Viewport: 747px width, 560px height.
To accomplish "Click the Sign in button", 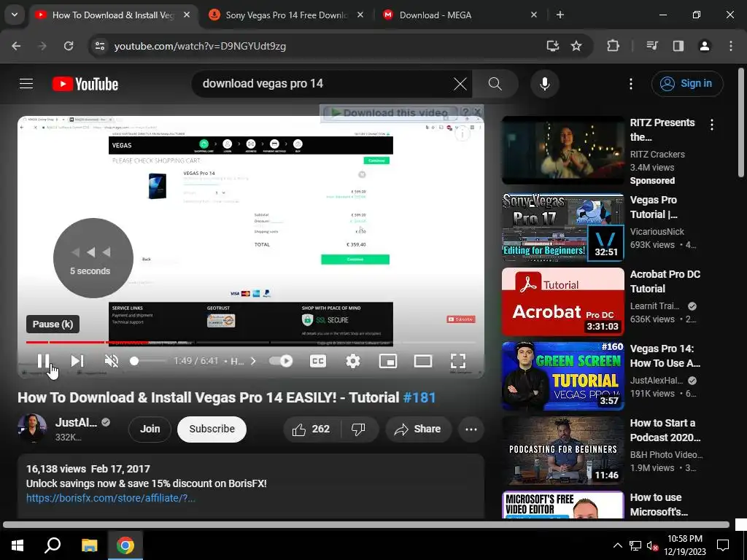I will click(687, 83).
